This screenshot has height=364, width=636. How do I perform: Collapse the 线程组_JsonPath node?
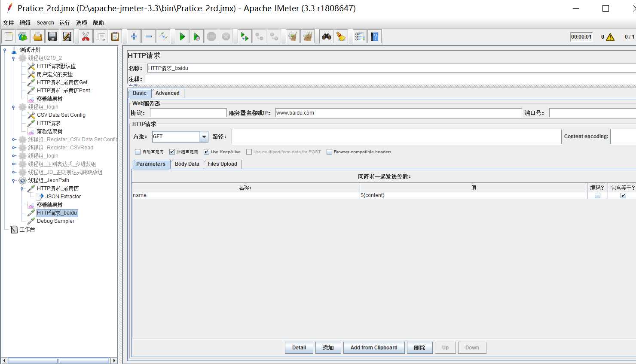point(14,180)
